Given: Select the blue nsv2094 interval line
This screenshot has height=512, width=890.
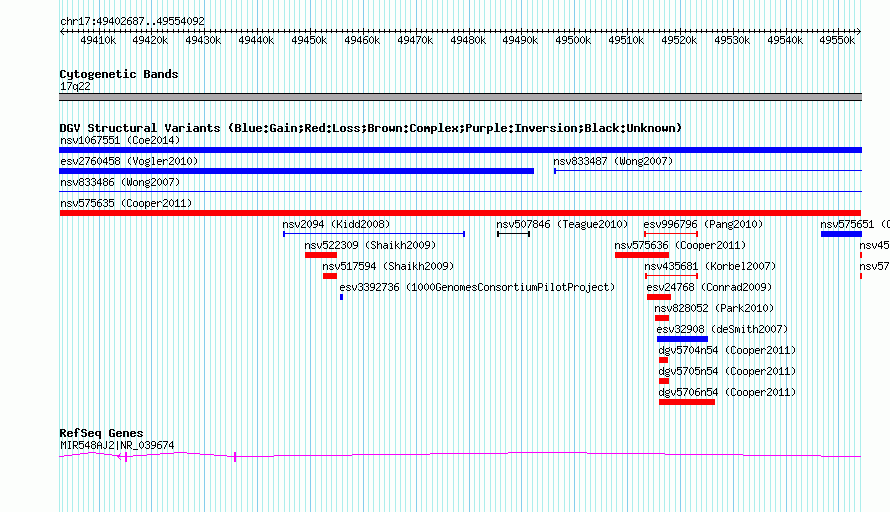Looking at the screenshot, I should 374,234.
